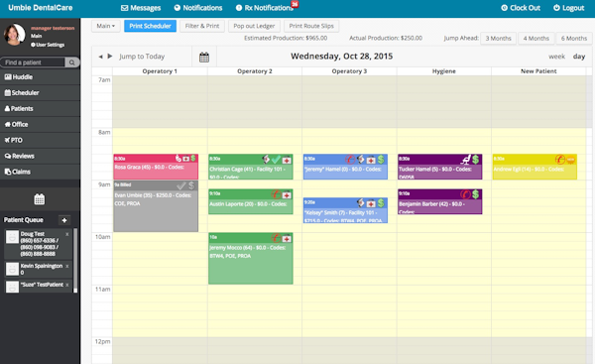Go to previous day arrow
Image resolution: width=595 pixels, height=364 pixels.
click(100, 57)
